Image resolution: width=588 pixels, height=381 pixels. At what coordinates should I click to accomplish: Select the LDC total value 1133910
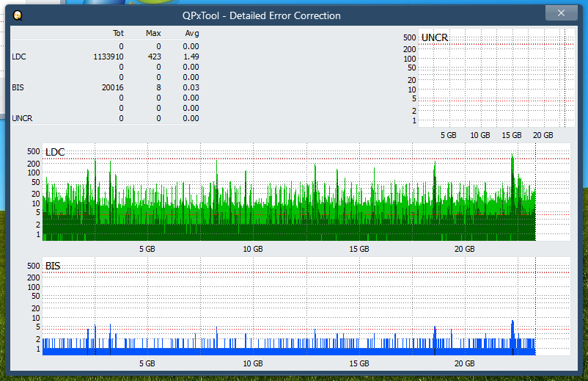coord(109,57)
